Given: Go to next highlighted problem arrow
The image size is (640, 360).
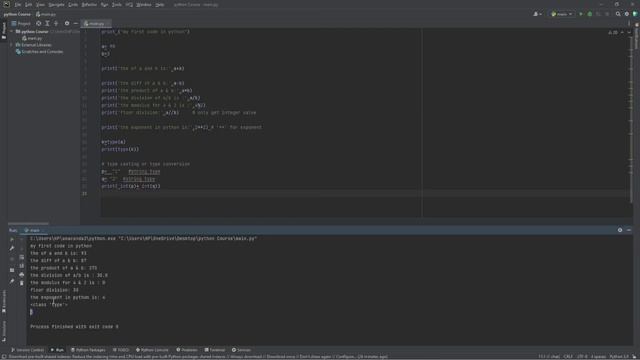Looking at the screenshot, I should [629, 32].
